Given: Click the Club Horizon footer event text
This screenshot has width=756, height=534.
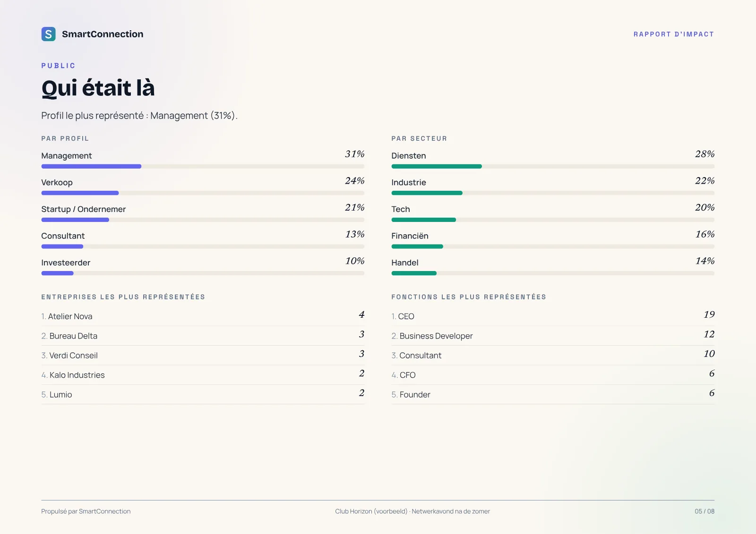Looking at the screenshot, I should pos(412,511).
